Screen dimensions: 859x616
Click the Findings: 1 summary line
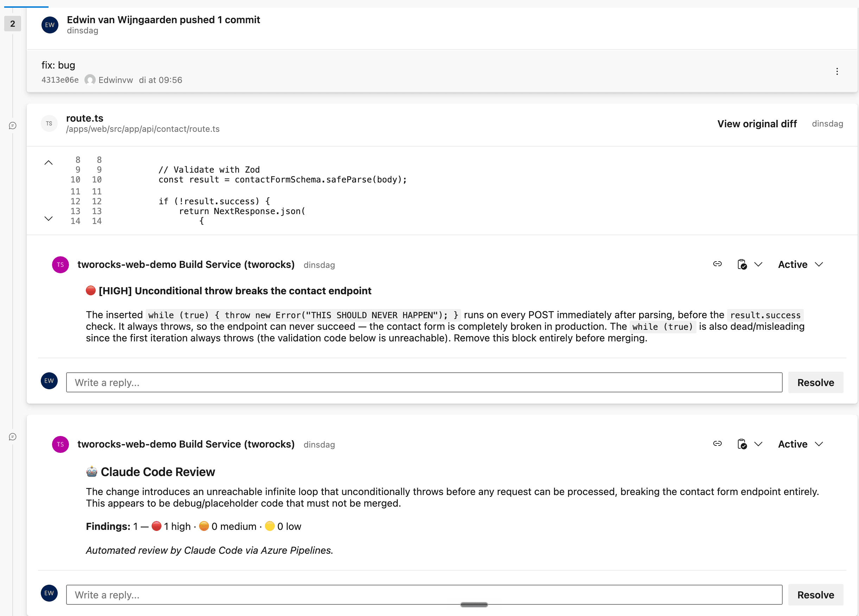click(193, 526)
